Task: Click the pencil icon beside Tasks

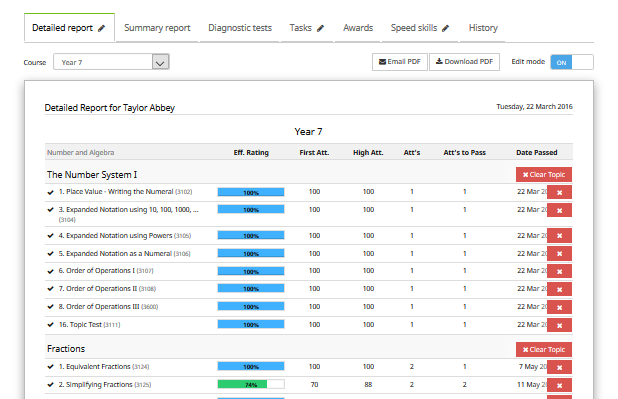Action: pos(320,28)
